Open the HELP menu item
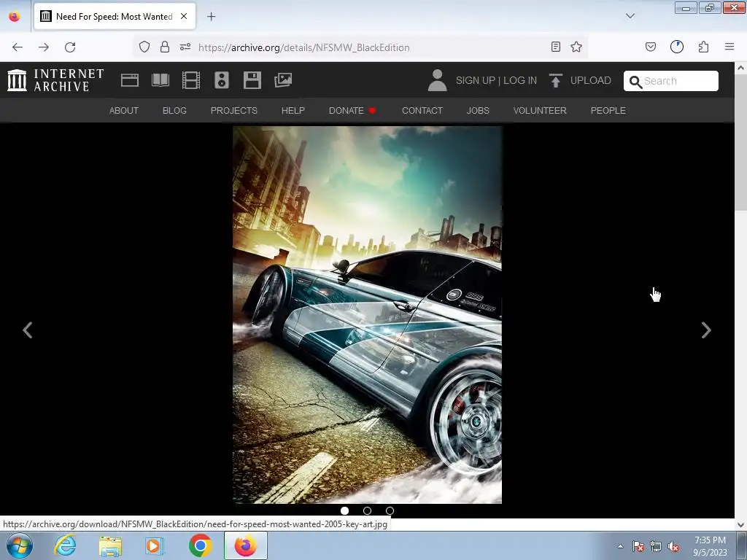The width and height of the screenshot is (747, 560). 293,111
